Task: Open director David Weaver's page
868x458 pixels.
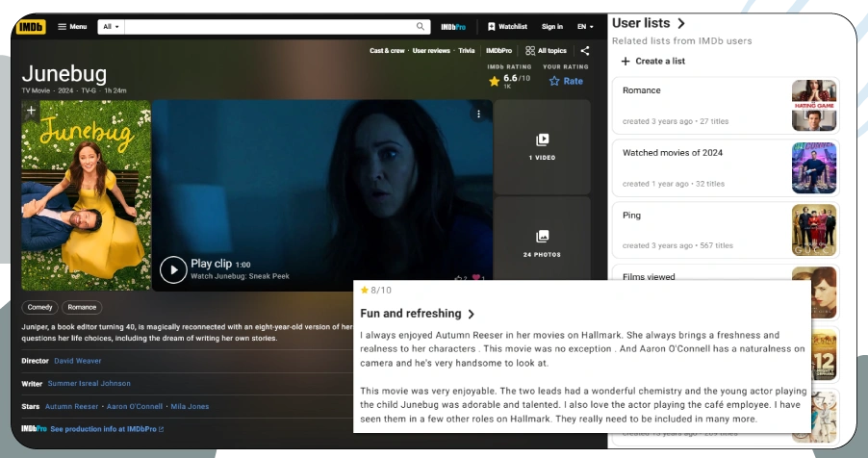Action: point(78,361)
